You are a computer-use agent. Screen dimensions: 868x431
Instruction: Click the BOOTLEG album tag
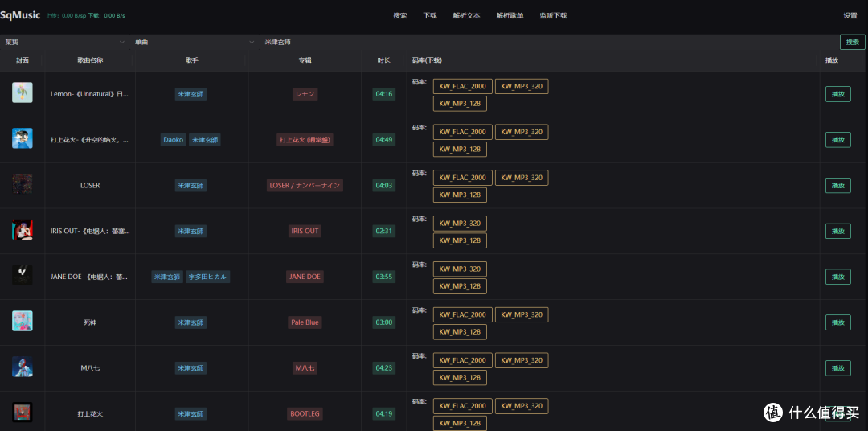pos(305,414)
